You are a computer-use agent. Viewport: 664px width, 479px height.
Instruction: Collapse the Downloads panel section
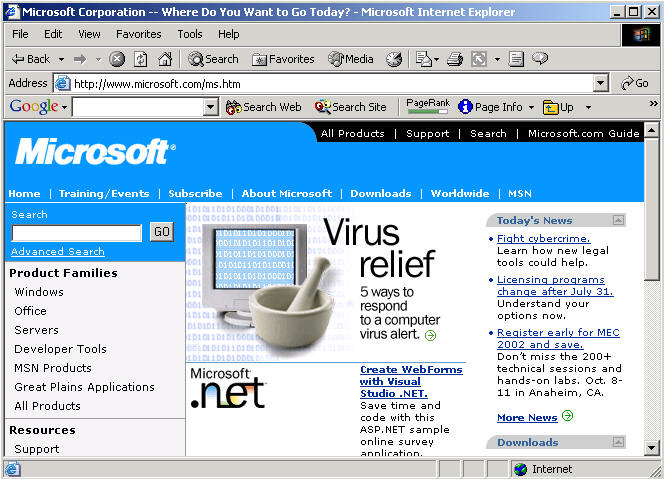[618, 442]
